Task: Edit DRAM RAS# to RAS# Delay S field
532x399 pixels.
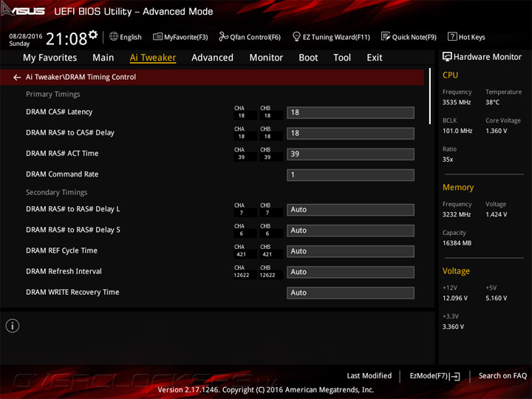Action: (x=350, y=231)
